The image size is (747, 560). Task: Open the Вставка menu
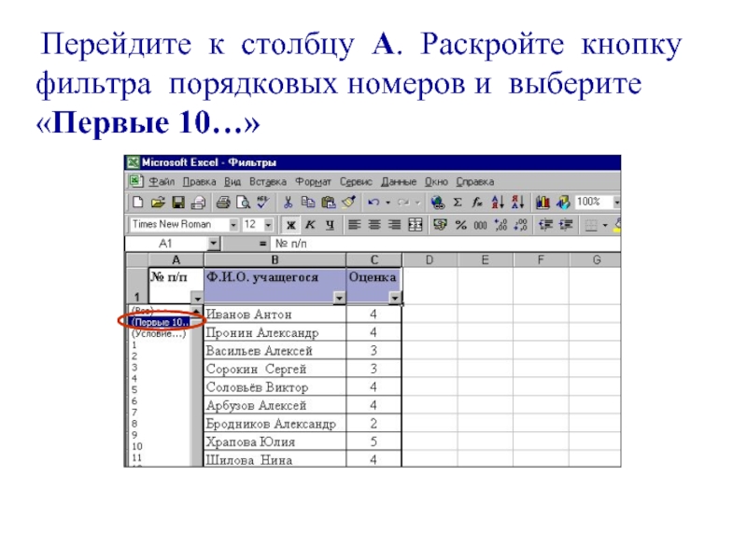[268, 181]
